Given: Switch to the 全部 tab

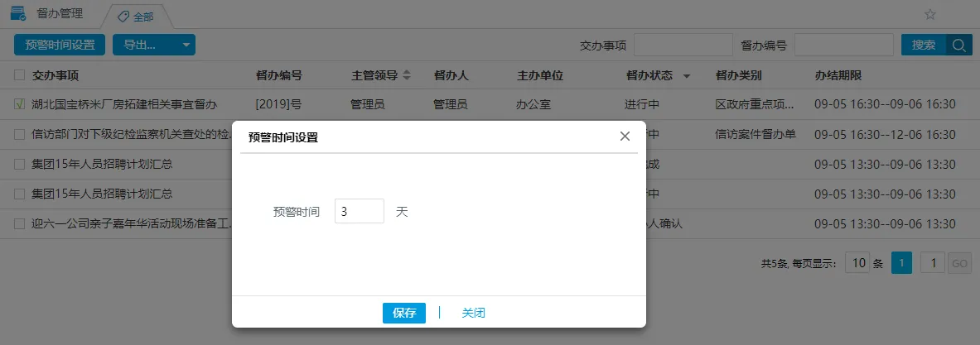Looking at the screenshot, I should point(136,16).
